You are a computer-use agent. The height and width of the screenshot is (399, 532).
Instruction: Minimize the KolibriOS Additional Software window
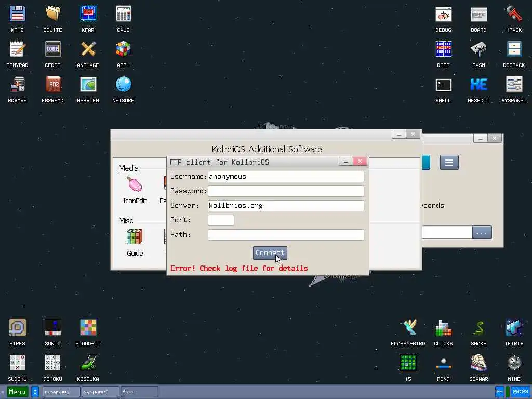coord(398,135)
